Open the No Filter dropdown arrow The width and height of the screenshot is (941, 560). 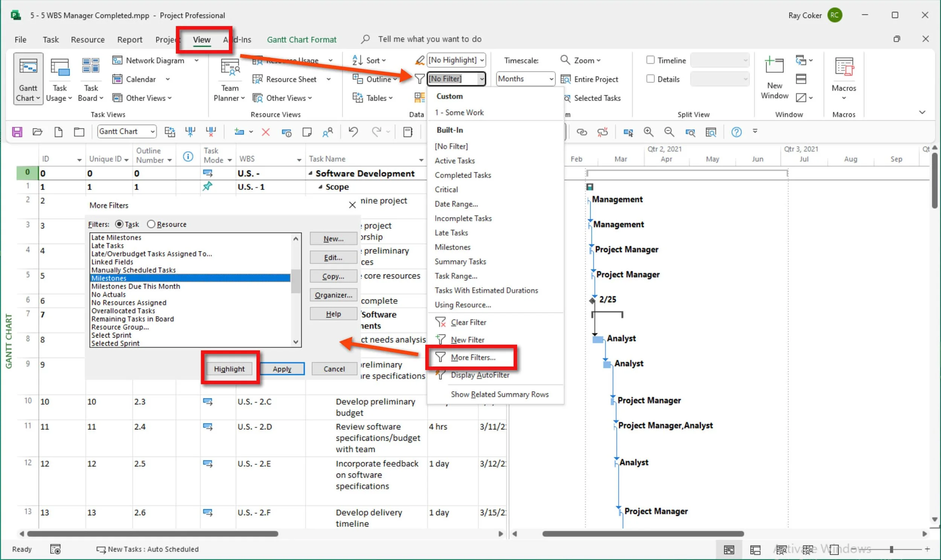coord(481,79)
